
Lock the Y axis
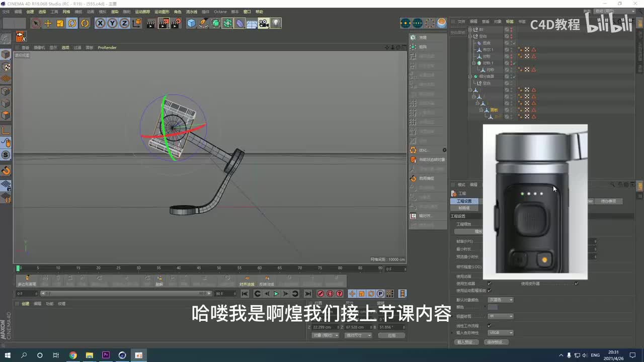pyautogui.click(x=112, y=23)
